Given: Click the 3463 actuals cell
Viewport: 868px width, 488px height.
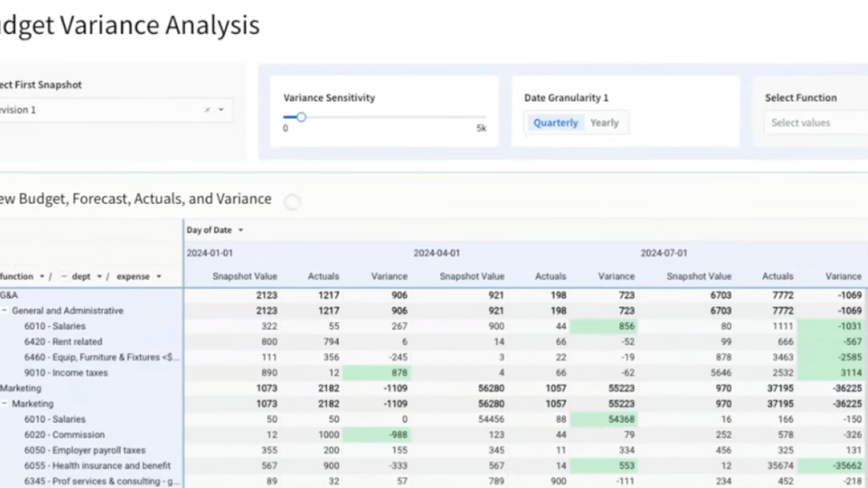Looking at the screenshot, I should coord(783,357).
